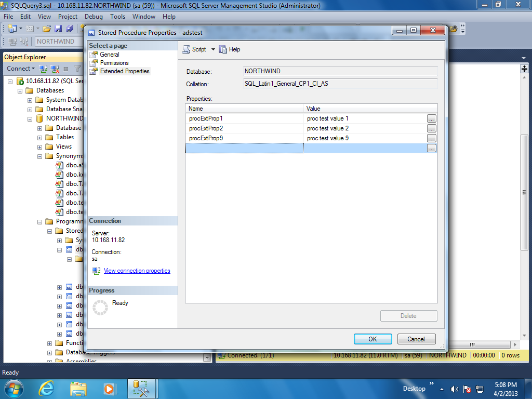Select the procExtProp9 name cell
Screen dimensions: 532x399
point(244,138)
